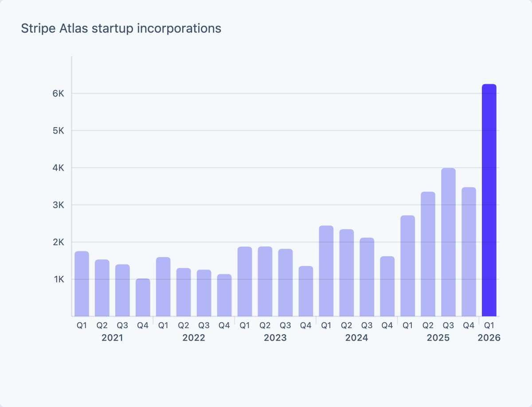This screenshot has width=532, height=407.
Task: Click the Q2 2024 bar
Action: point(347,273)
